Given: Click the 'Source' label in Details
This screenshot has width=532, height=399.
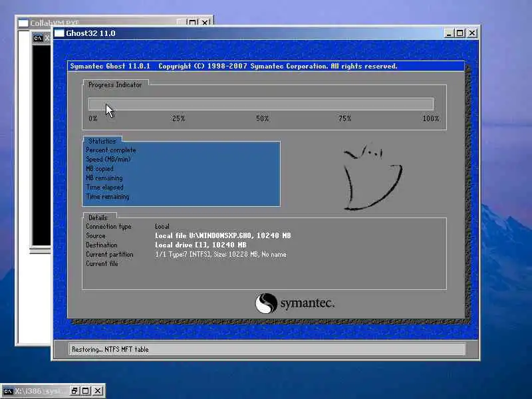Looking at the screenshot, I should coord(96,235).
